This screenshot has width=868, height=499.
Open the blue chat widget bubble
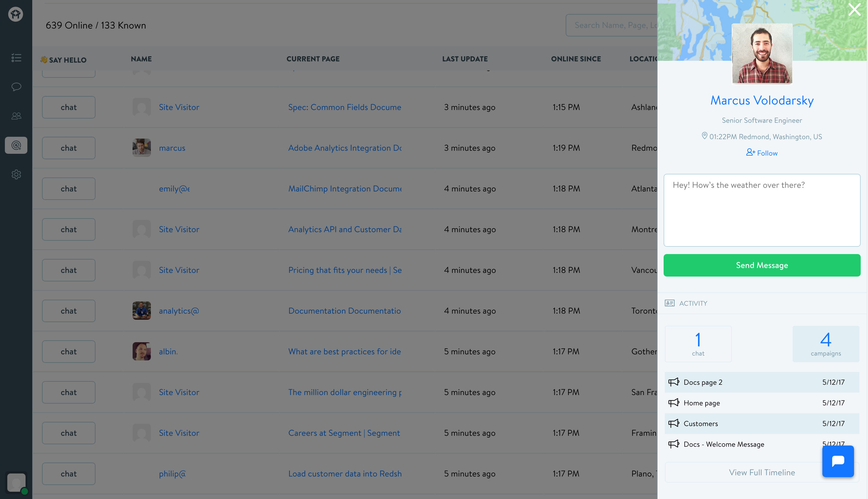[x=838, y=461]
